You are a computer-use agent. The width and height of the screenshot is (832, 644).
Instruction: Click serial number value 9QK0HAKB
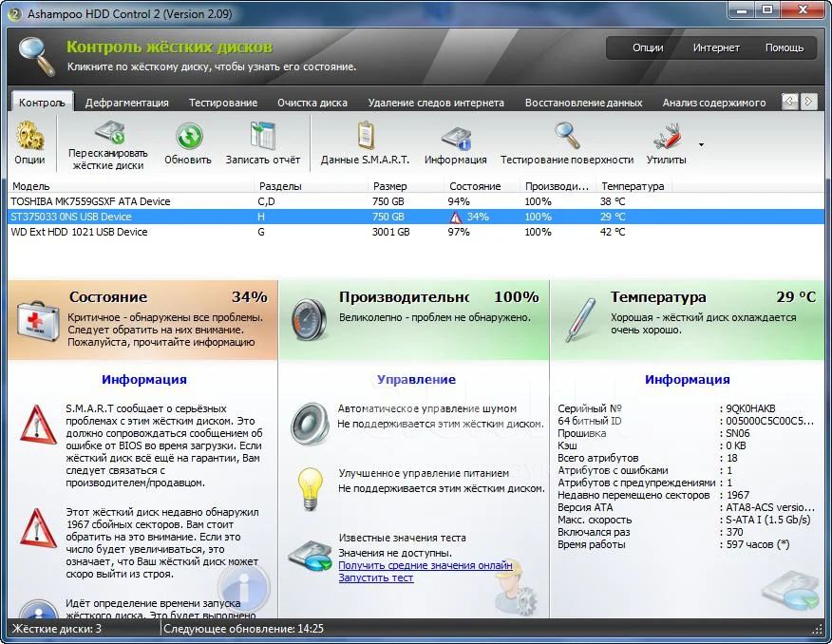[750, 408]
